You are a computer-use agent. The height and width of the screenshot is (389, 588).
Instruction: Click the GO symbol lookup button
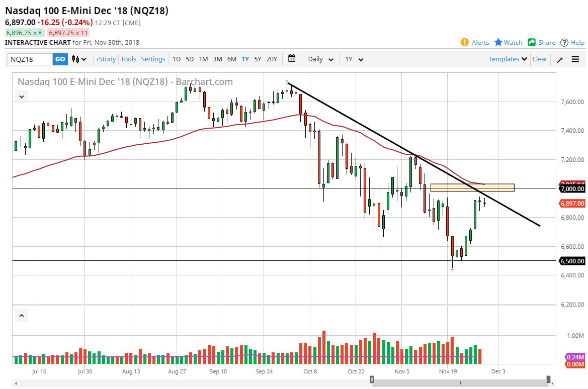point(60,59)
